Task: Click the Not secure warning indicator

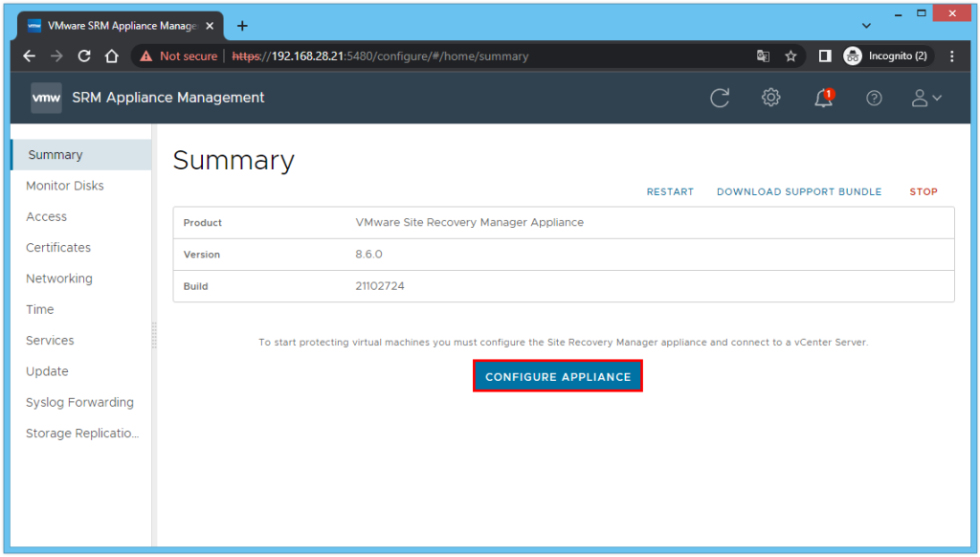Action: click(179, 56)
